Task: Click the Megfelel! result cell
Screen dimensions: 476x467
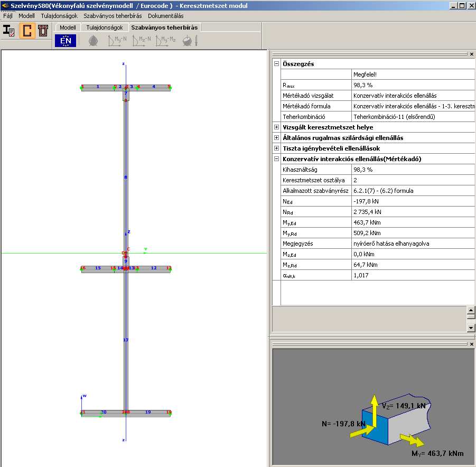Action: [413, 74]
